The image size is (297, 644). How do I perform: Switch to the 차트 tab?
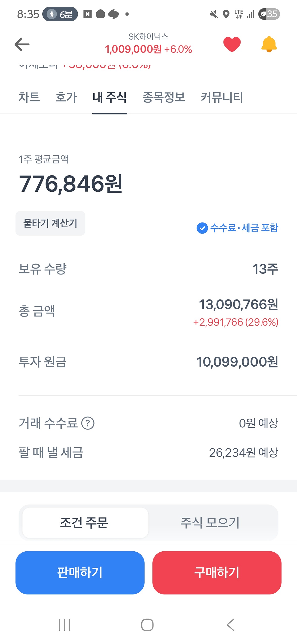[29, 97]
